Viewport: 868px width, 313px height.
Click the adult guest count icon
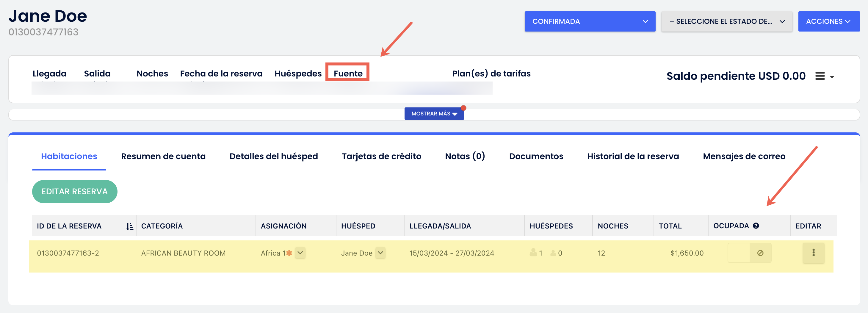point(533,252)
